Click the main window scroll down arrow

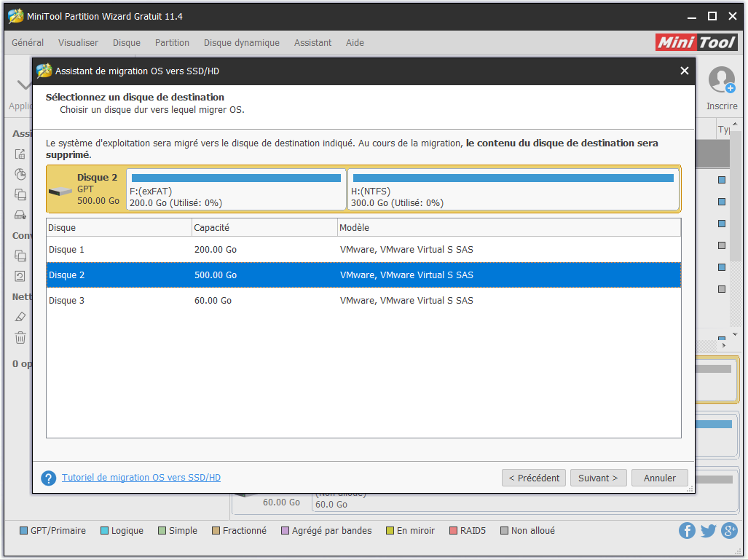click(735, 334)
